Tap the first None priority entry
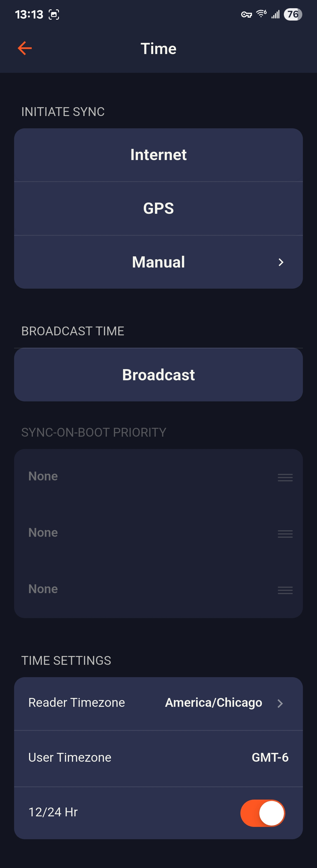Screen dimensions: 317x868 [43, 476]
